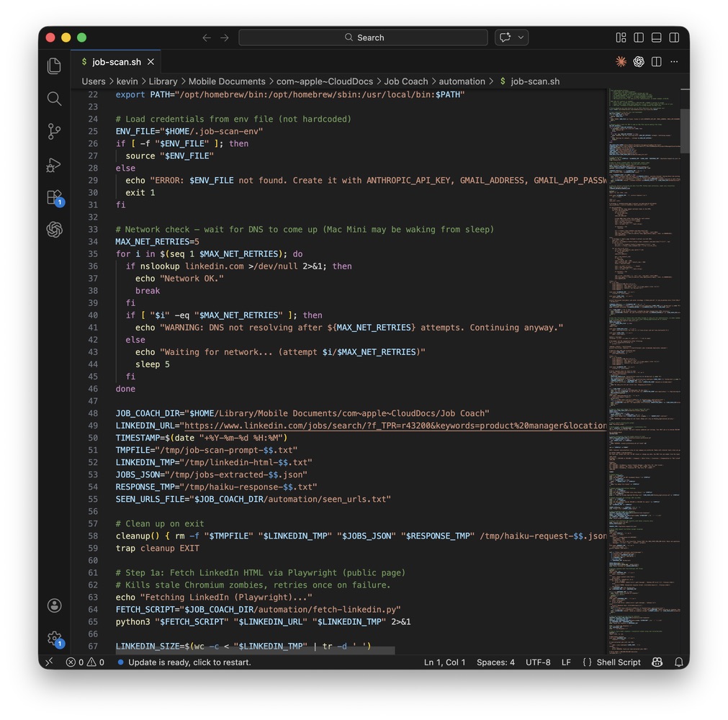Viewport: 728px width, 720px height.
Task: Click echo "Network OK." line
Action: point(179,279)
